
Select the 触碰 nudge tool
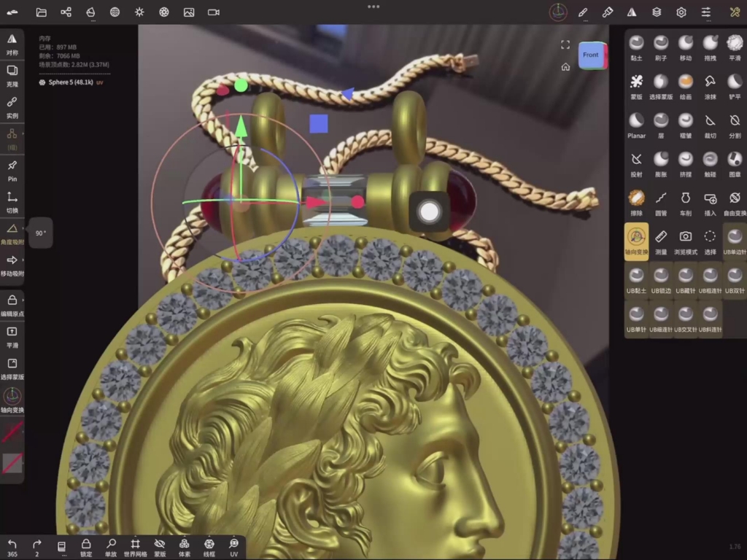(x=710, y=164)
